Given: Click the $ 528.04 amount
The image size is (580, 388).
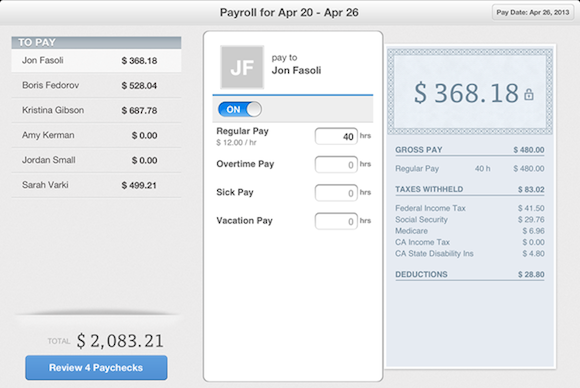Looking at the screenshot, I should coord(139,86).
